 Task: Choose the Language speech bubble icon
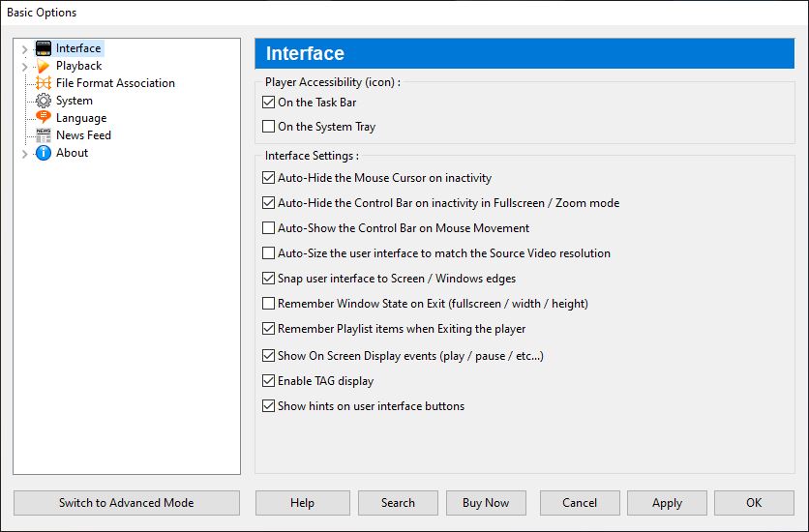(x=44, y=118)
